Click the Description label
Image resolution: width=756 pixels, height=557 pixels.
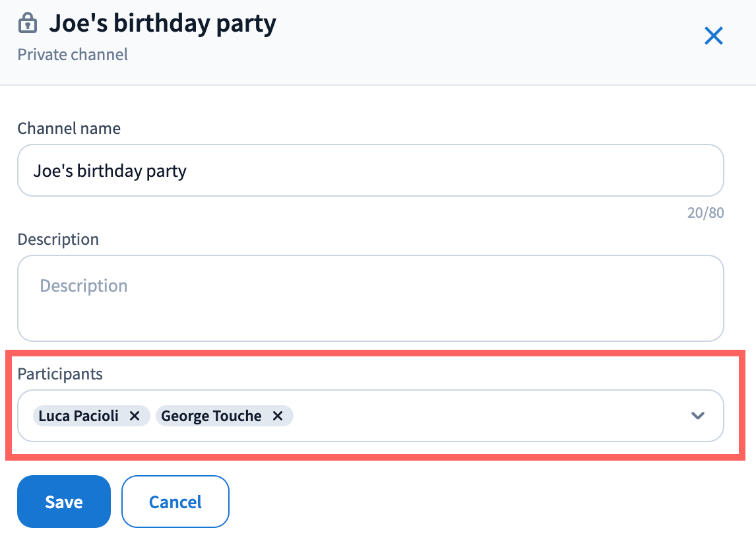coord(58,239)
